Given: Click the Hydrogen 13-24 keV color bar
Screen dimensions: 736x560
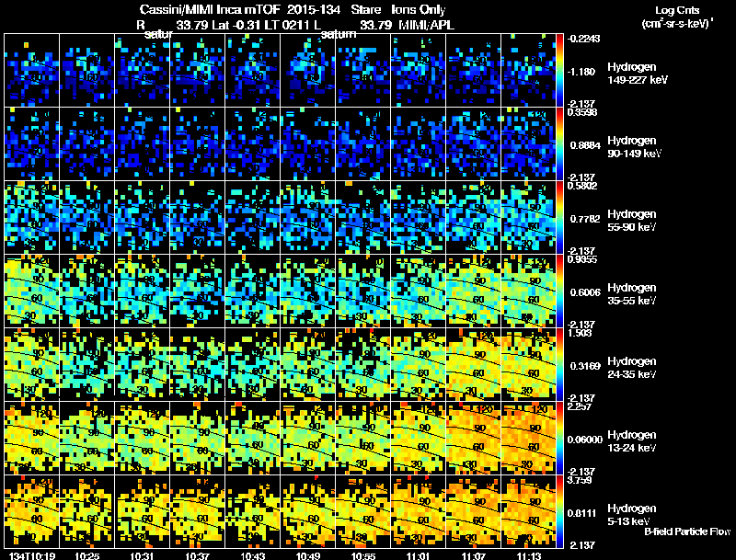Looking at the screenshot, I should (559, 439).
